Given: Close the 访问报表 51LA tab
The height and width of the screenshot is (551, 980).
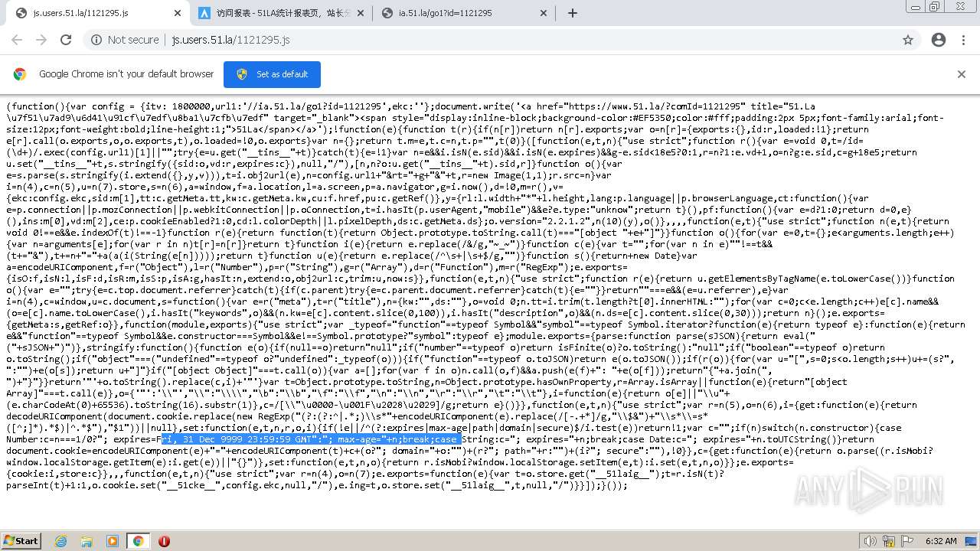Looking at the screenshot, I should (x=361, y=13).
